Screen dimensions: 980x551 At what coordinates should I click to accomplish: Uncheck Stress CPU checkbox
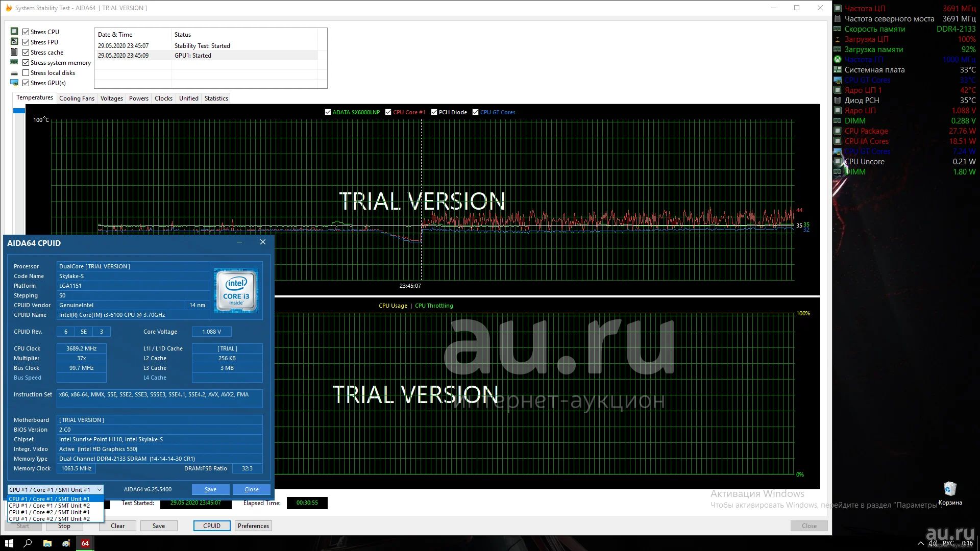(x=26, y=32)
